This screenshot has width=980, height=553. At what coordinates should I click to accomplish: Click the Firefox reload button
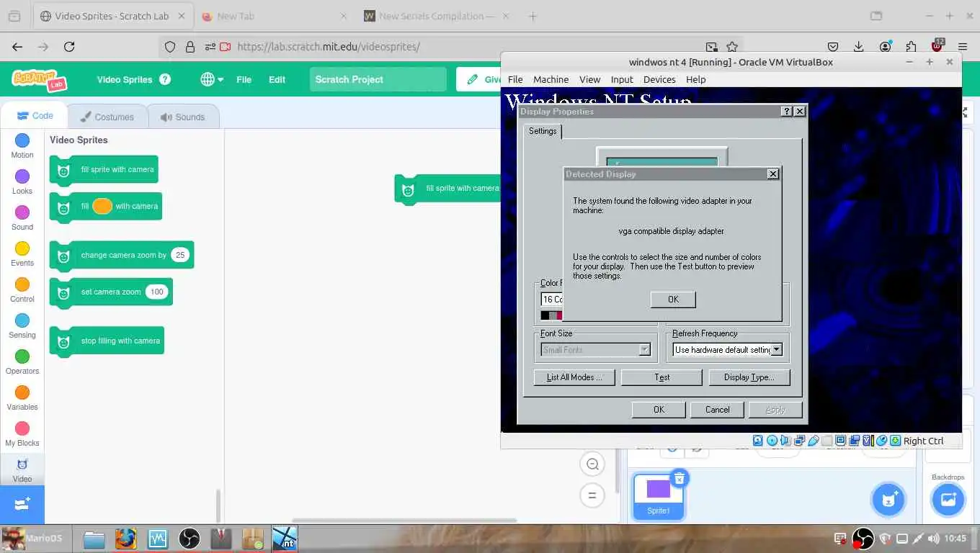pos(69,47)
